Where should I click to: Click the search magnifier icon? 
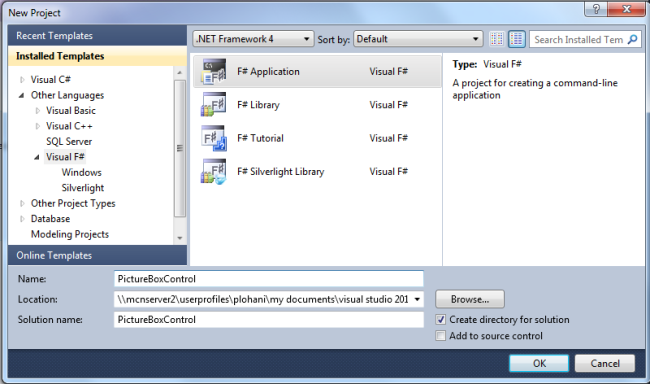[633, 39]
